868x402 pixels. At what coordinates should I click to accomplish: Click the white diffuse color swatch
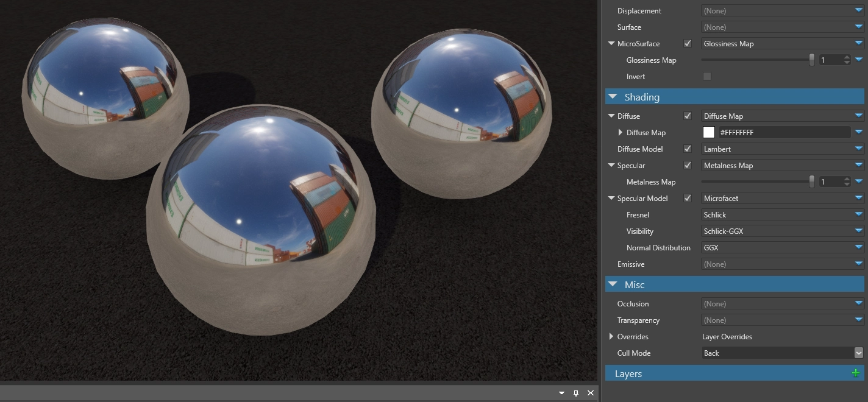(709, 132)
